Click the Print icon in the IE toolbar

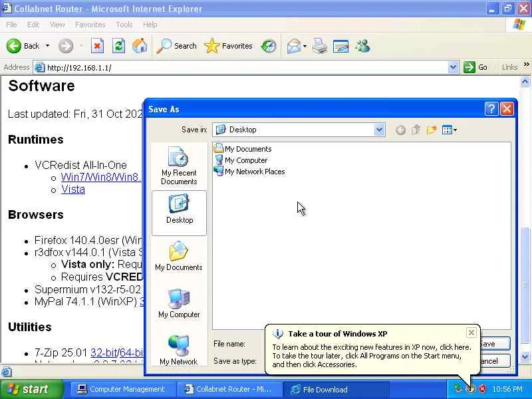pos(320,46)
